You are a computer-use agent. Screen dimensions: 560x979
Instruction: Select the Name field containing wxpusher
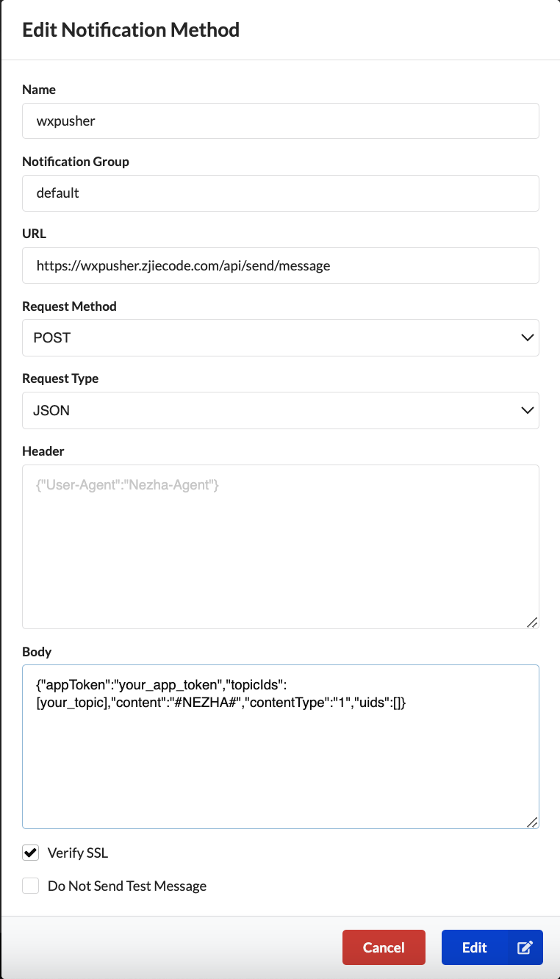click(280, 121)
